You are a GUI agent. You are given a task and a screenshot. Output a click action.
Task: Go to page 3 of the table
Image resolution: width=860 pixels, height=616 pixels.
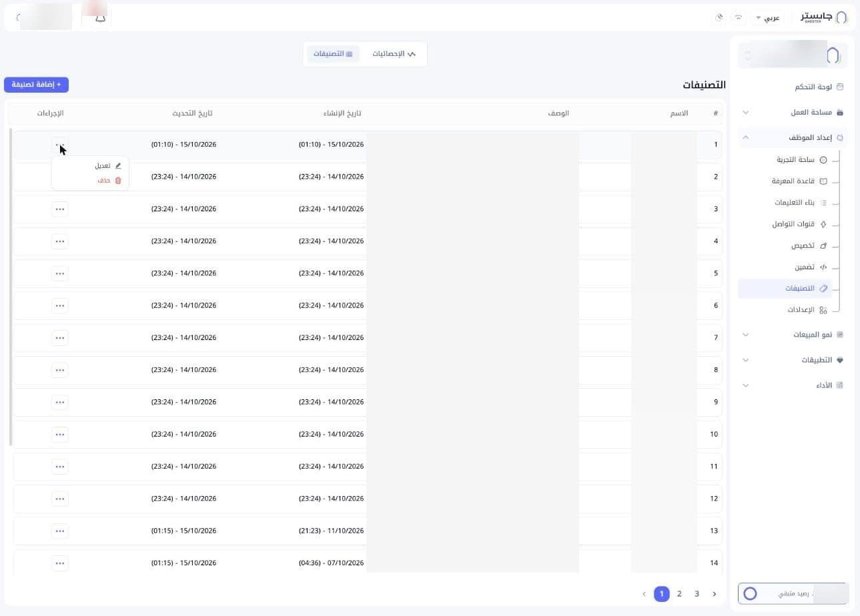697,593
